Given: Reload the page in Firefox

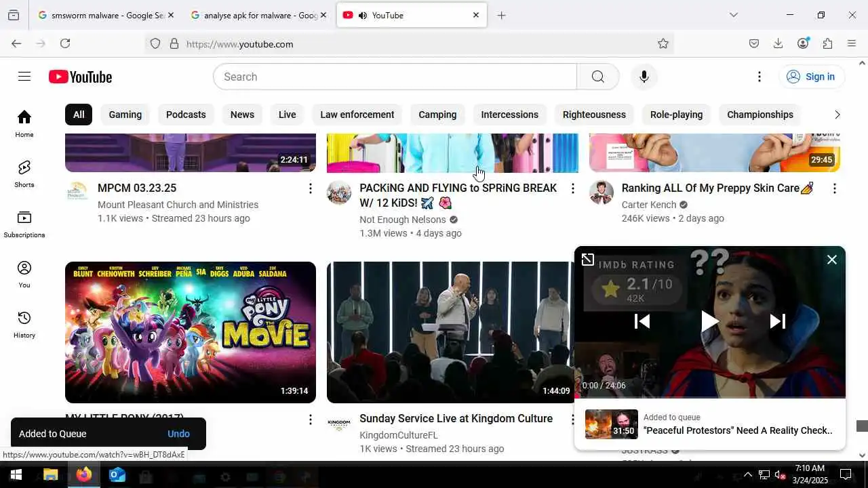Looking at the screenshot, I should click(65, 43).
